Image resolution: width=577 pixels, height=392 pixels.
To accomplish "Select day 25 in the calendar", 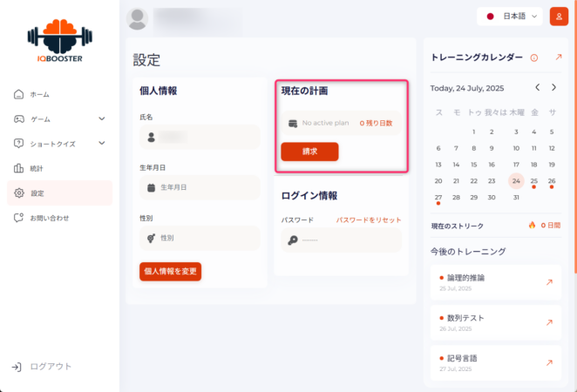I will (534, 181).
